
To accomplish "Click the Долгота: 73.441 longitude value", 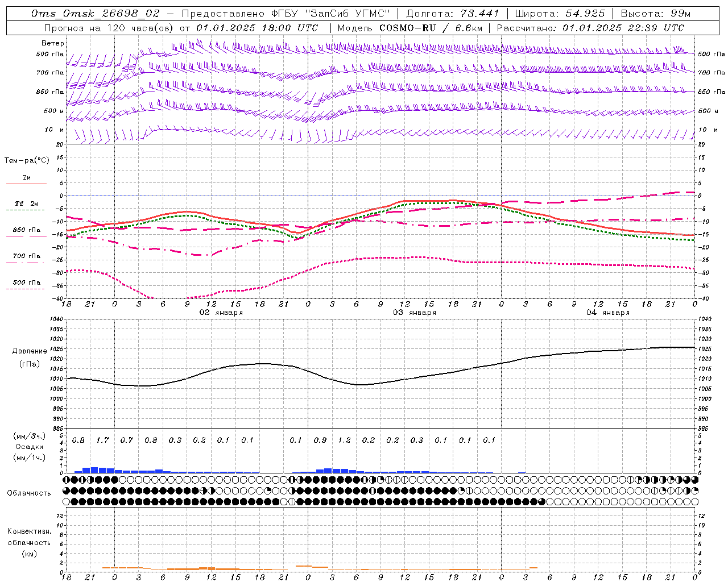I will [x=453, y=14].
